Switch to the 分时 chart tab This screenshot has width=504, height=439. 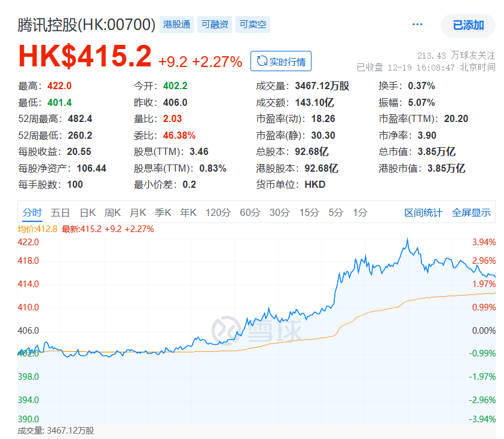[x=32, y=212]
